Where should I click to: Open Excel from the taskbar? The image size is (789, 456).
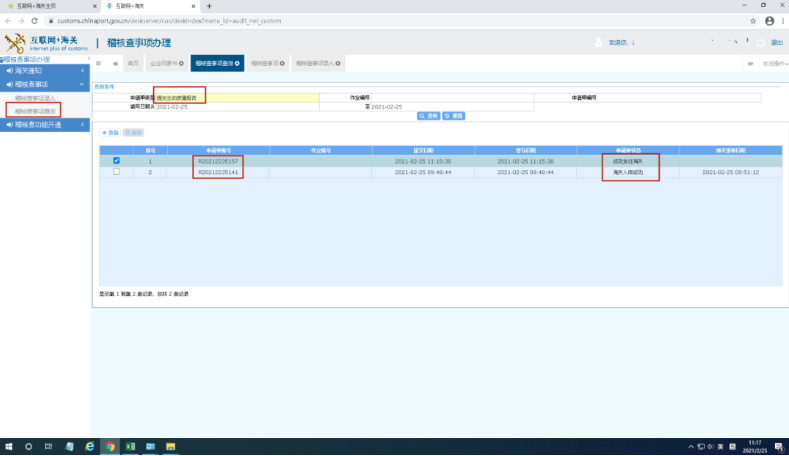pos(130,446)
